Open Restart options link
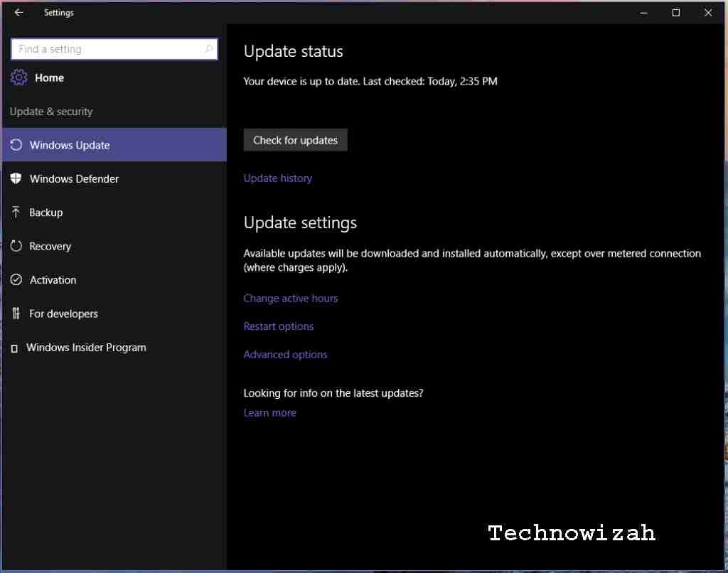The width and height of the screenshot is (728, 573). pyautogui.click(x=279, y=326)
